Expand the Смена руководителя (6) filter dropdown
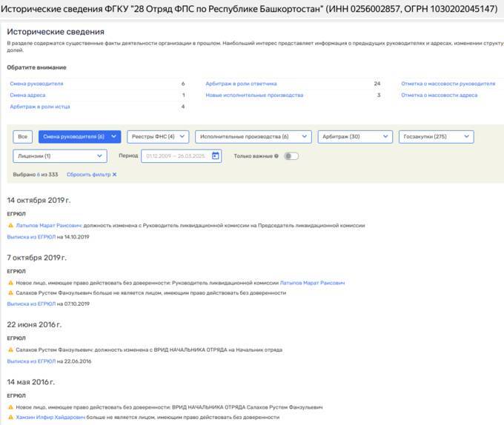Image resolution: width=504 pixels, height=425 pixels. tap(80, 136)
